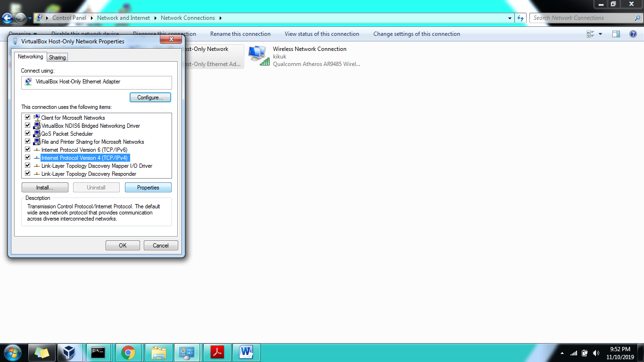Click the Change your view icon
This screenshot has width=644, height=362.
pyautogui.click(x=590, y=34)
